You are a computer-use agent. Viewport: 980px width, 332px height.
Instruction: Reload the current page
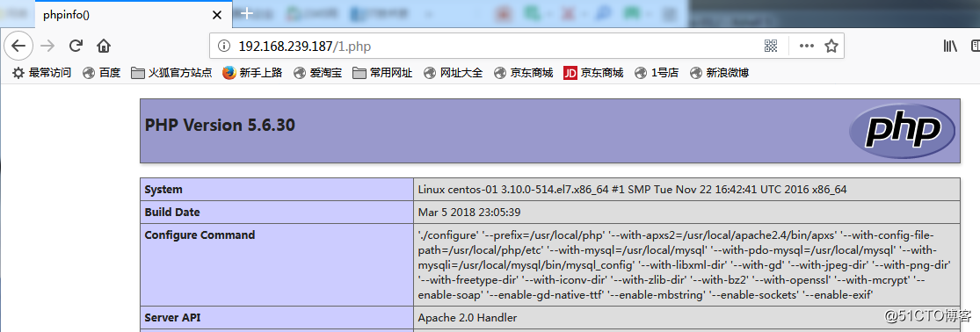pyautogui.click(x=76, y=46)
